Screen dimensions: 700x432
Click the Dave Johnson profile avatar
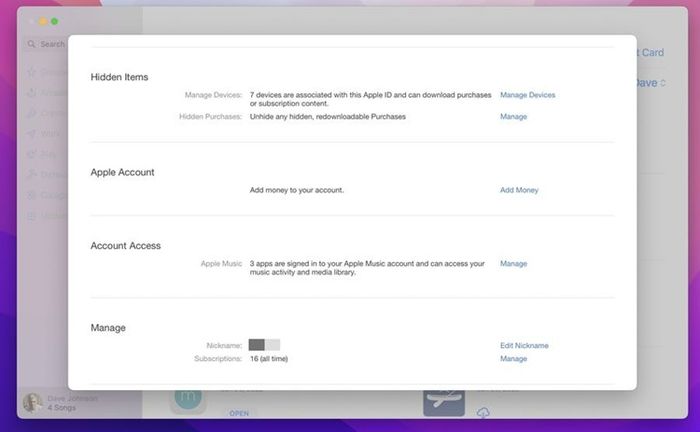32,403
